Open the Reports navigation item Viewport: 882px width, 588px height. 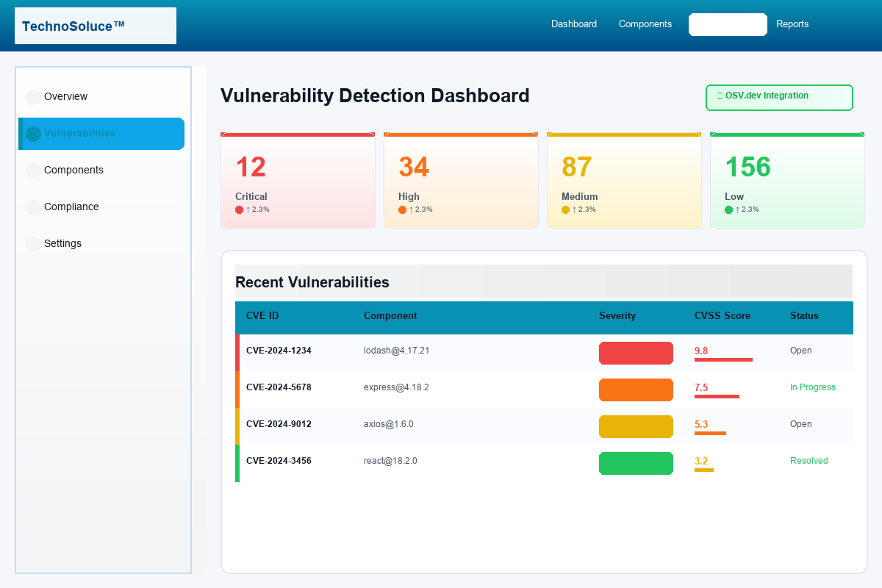coord(792,24)
